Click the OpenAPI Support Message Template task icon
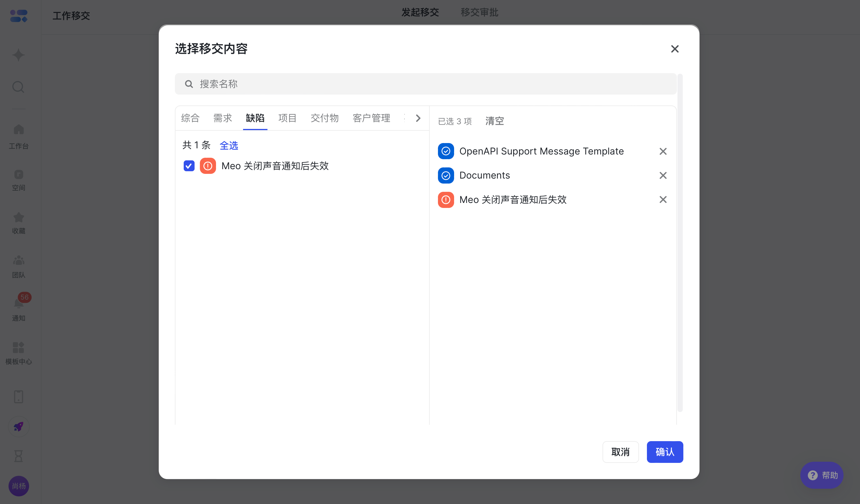Image resolution: width=860 pixels, height=504 pixels. click(446, 151)
